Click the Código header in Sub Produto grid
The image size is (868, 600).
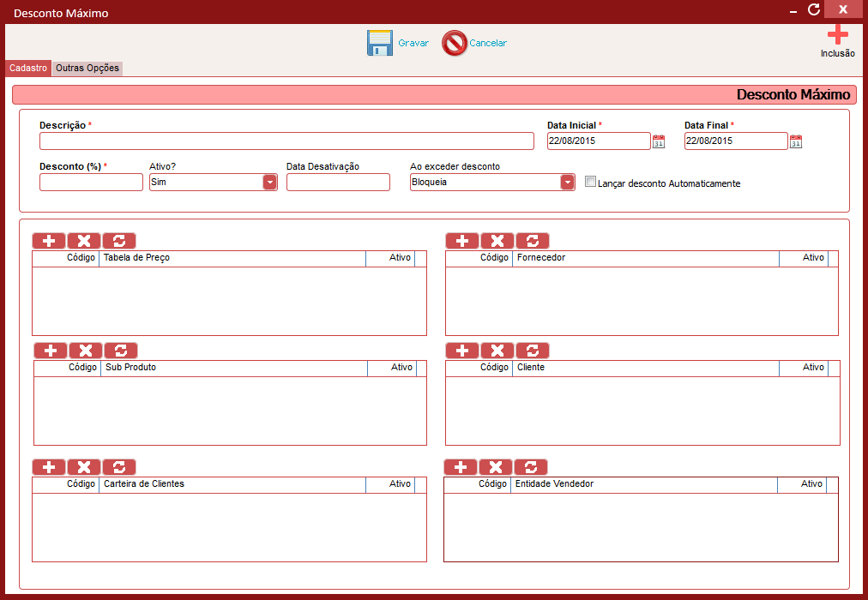[x=68, y=367]
